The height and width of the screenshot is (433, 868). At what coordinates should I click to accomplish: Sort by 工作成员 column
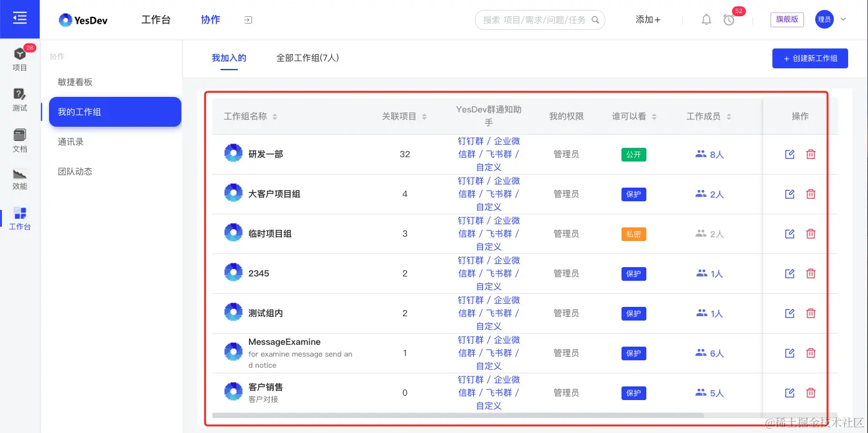coord(729,117)
